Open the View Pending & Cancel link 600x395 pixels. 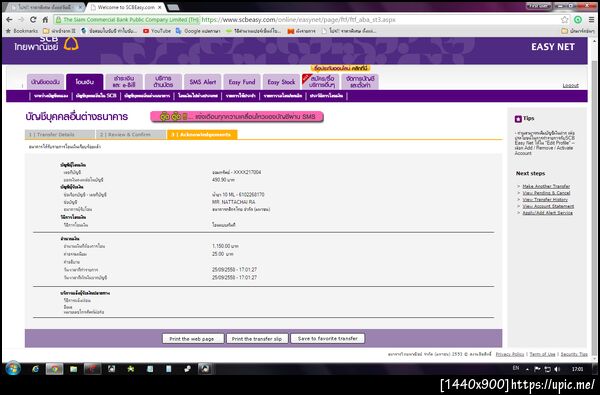pyautogui.click(x=546, y=193)
